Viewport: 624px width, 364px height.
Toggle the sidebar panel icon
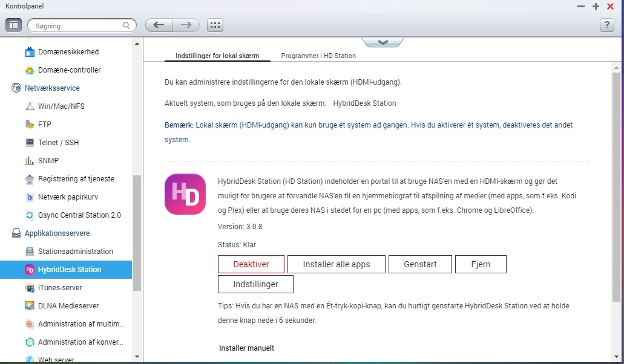[13, 25]
